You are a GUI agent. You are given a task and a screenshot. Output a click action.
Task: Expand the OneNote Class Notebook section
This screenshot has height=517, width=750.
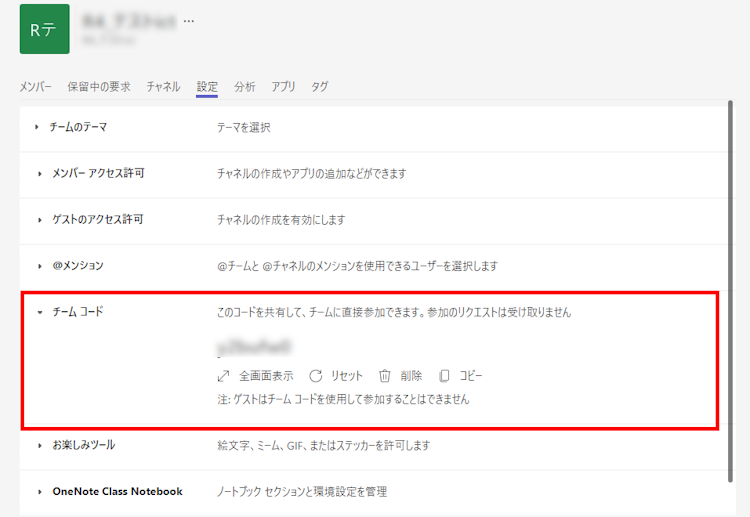[38, 491]
